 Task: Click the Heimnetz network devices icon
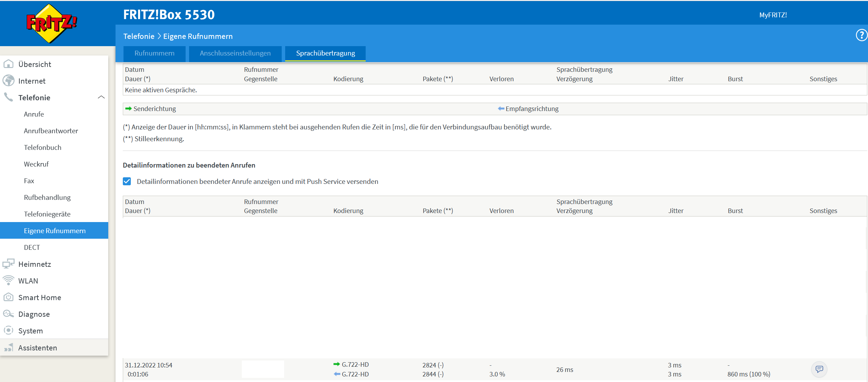tap(8, 264)
